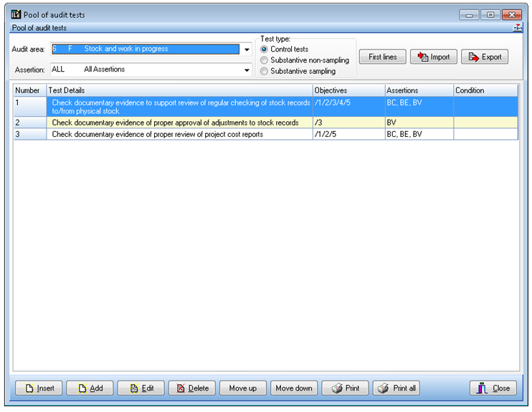Click the Import button
This screenshot has height=412, width=532.
pyautogui.click(x=434, y=57)
